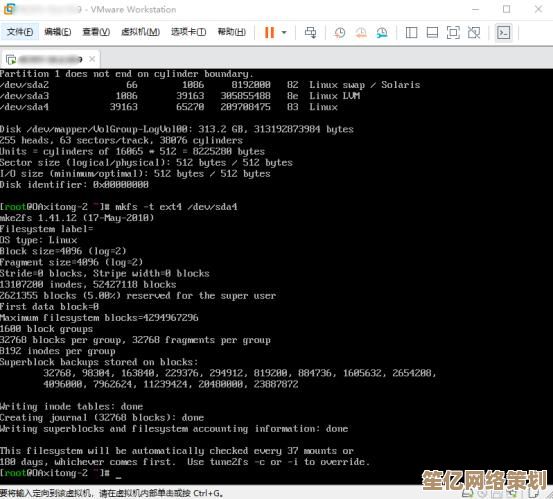Open the power options dropdown arrow beside pause

point(284,32)
